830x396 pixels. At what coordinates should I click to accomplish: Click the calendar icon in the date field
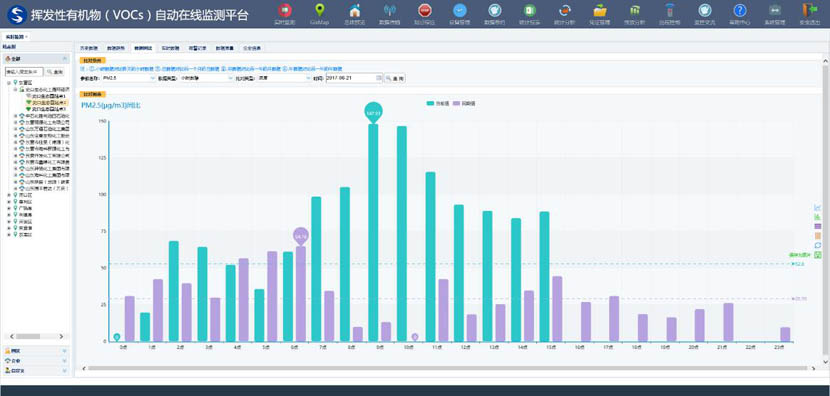point(378,78)
